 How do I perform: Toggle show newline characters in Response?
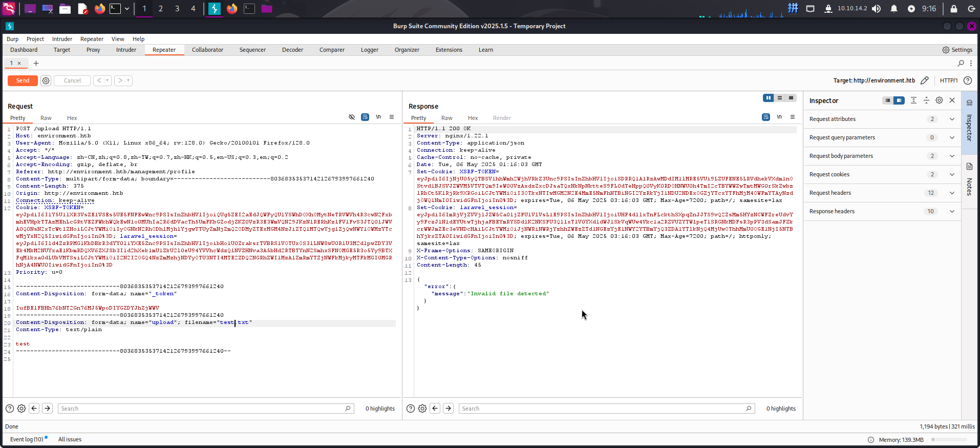[x=779, y=117]
